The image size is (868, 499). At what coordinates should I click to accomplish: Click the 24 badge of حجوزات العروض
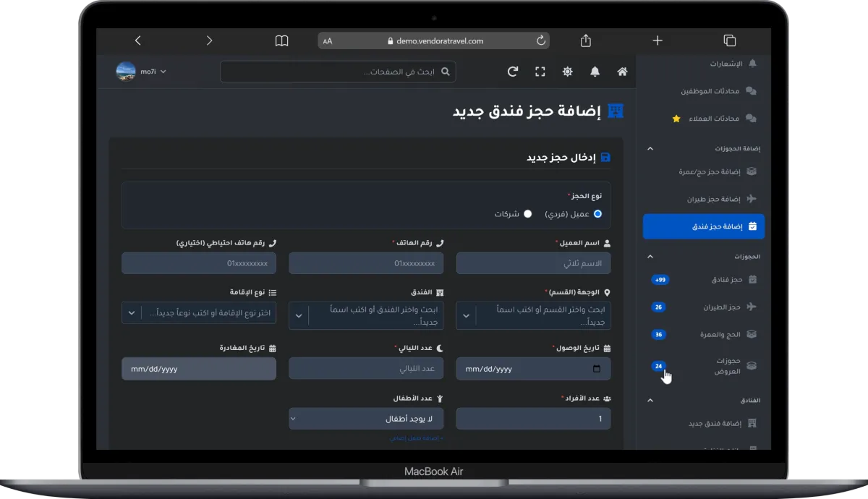[x=658, y=366]
